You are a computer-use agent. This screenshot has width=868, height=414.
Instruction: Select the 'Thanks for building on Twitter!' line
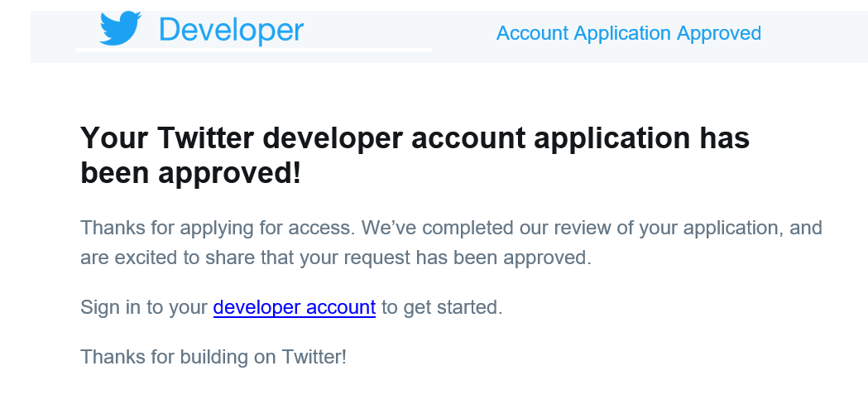(213, 356)
